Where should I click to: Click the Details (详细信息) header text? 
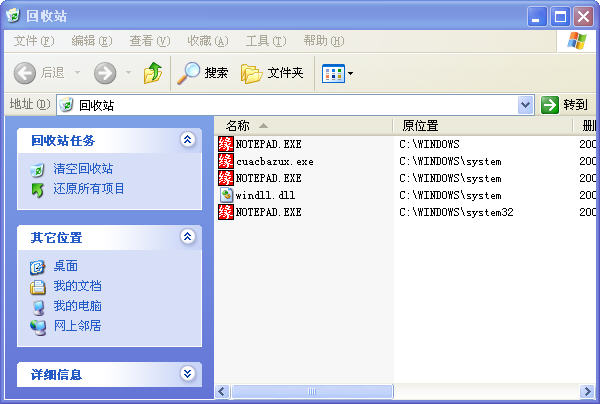point(56,375)
